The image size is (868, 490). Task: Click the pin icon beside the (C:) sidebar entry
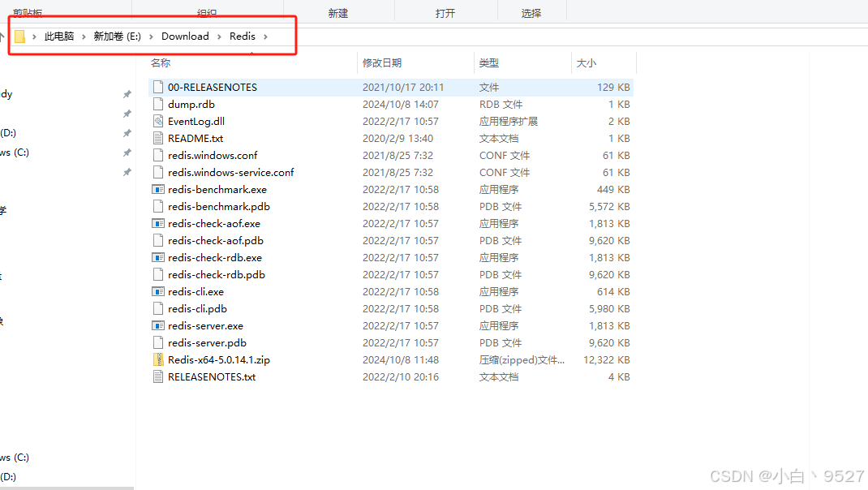(127, 153)
